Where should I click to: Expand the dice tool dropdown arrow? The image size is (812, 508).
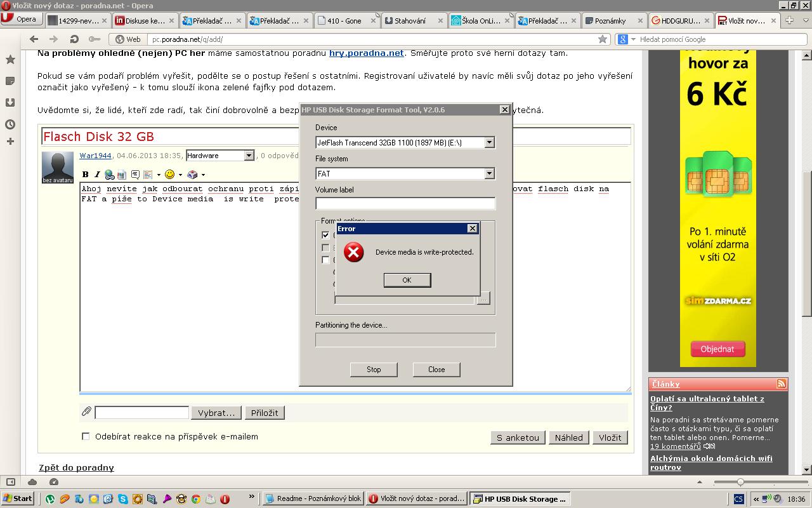pyautogui.click(x=202, y=175)
